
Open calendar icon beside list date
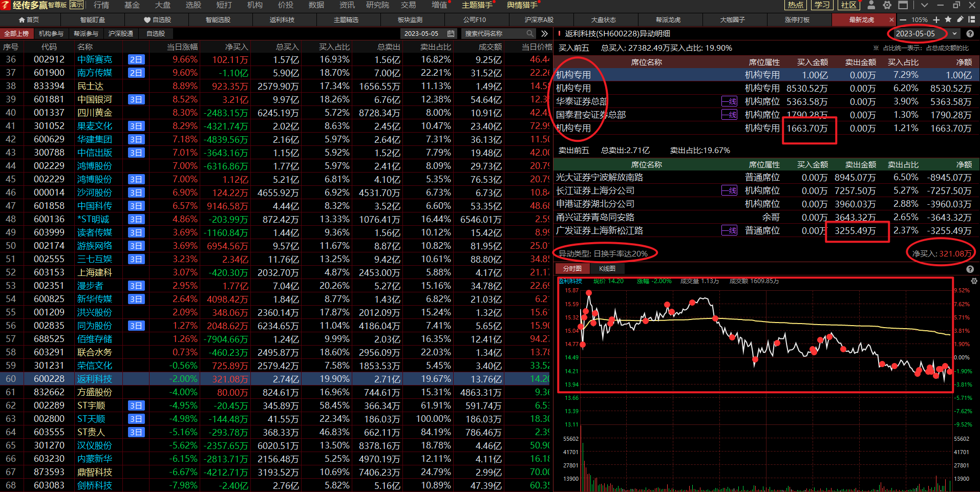click(x=451, y=33)
